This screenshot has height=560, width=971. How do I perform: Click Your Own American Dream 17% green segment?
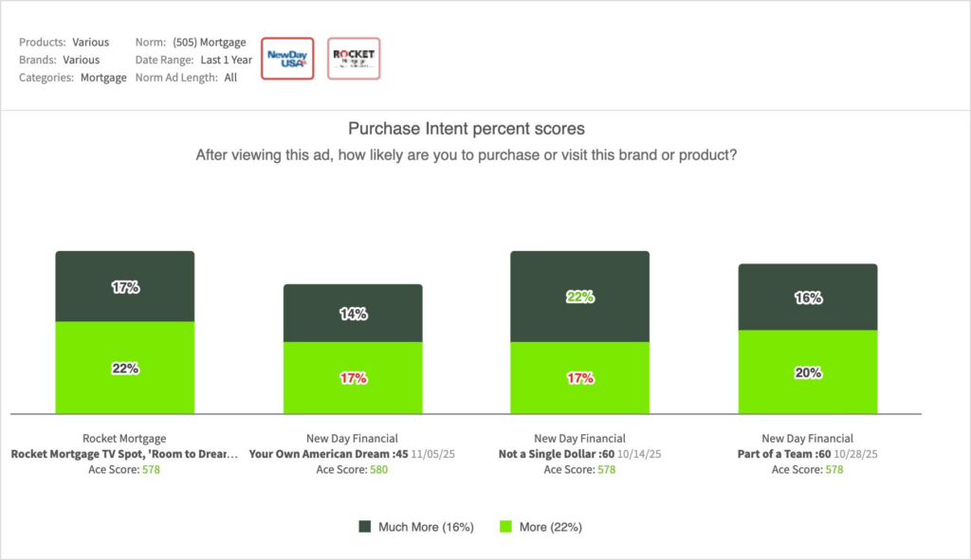(x=353, y=377)
